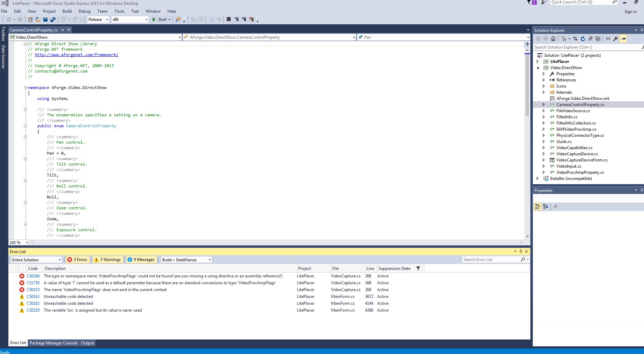Click the notifications flag icon
This screenshot has width=644, height=354.
[x=529, y=2]
